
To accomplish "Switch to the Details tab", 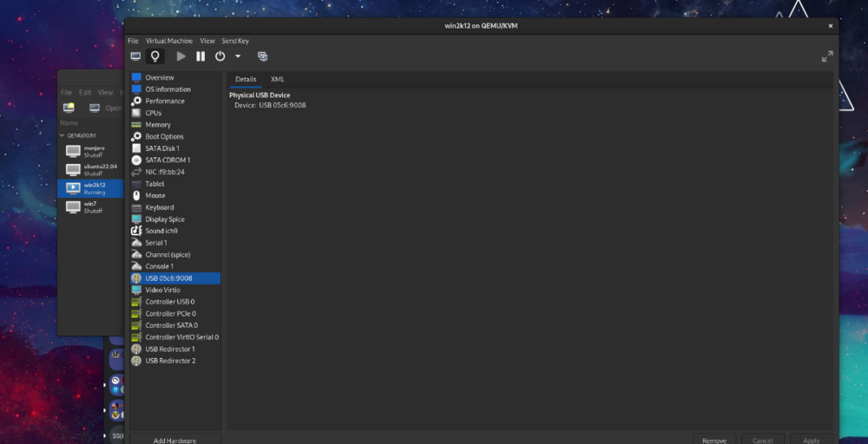I will [x=246, y=79].
